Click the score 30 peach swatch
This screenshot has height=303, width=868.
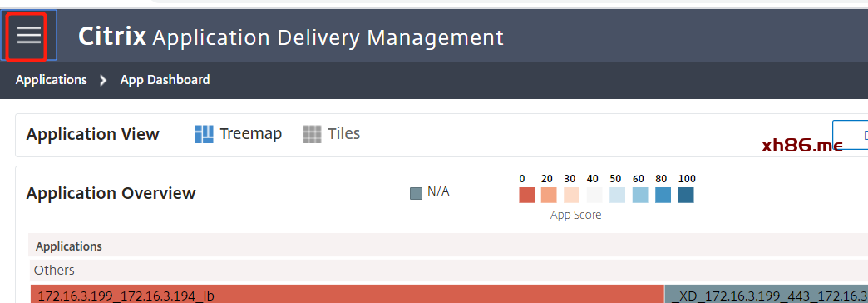tap(571, 195)
